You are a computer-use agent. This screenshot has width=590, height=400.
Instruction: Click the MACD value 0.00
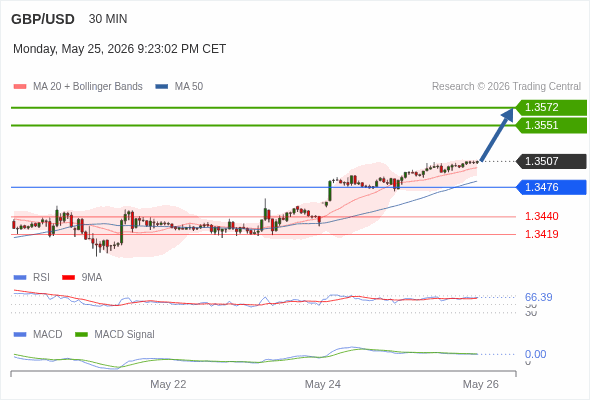[535, 354]
